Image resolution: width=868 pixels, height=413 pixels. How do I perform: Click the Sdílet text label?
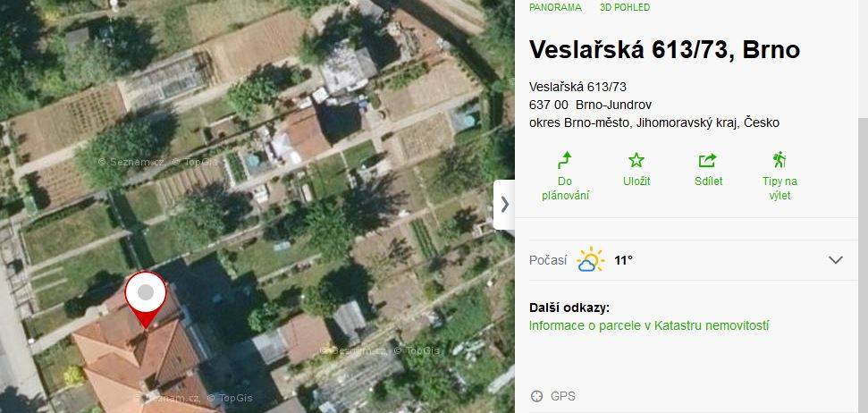(x=709, y=181)
